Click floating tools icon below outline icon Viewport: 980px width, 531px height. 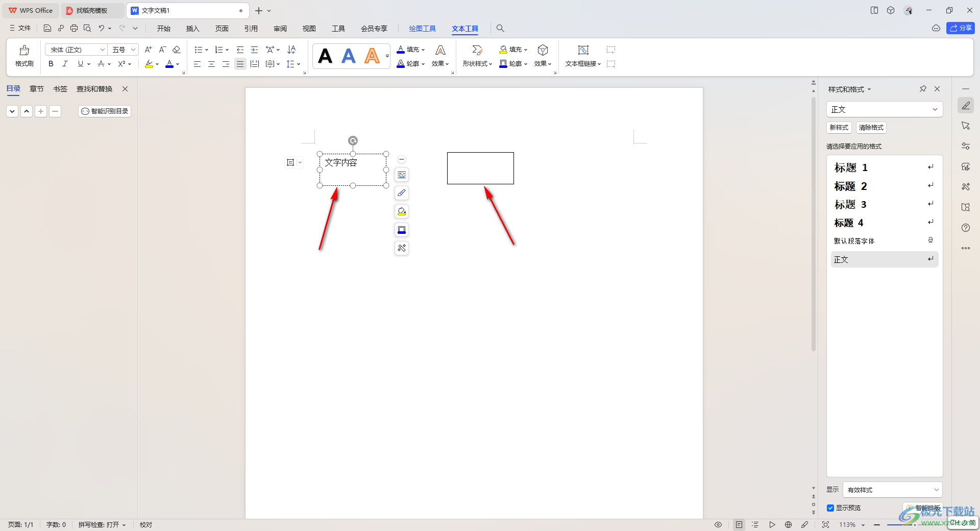click(x=402, y=248)
